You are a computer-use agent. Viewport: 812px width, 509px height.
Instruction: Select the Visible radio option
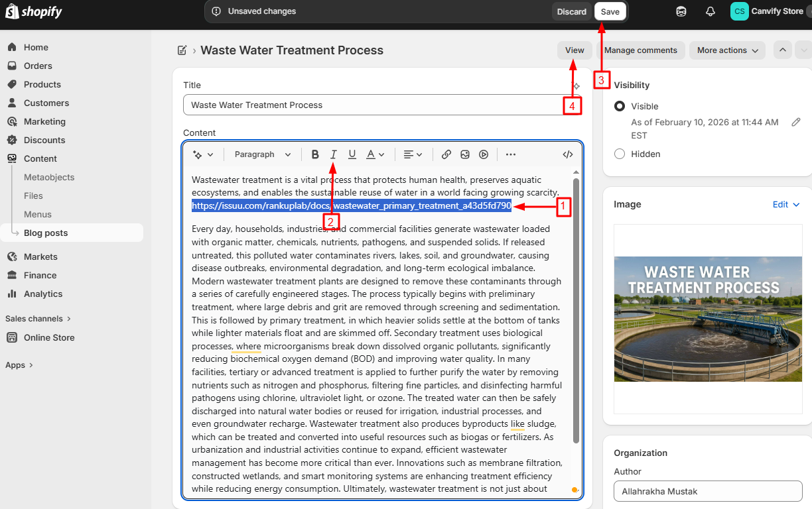pyautogui.click(x=620, y=106)
